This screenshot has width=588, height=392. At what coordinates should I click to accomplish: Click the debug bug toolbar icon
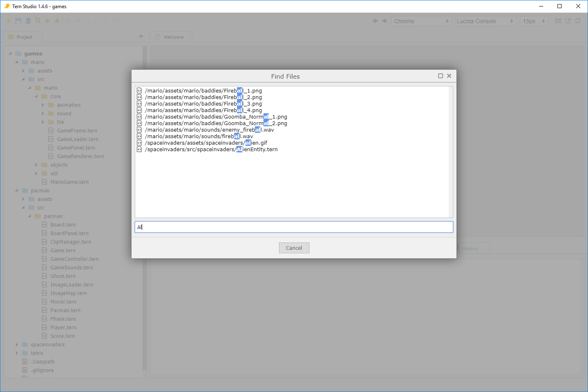[x=57, y=21]
